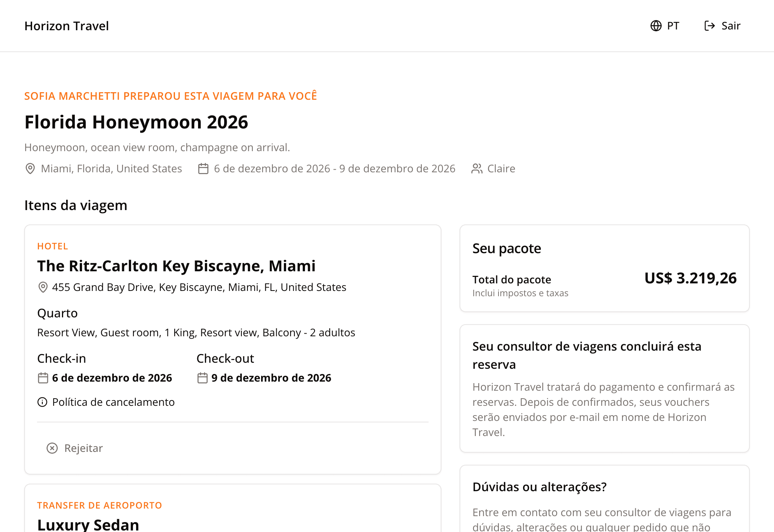Click the check-out calendar icon
The width and height of the screenshot is (774, 532).
point(203,378)
